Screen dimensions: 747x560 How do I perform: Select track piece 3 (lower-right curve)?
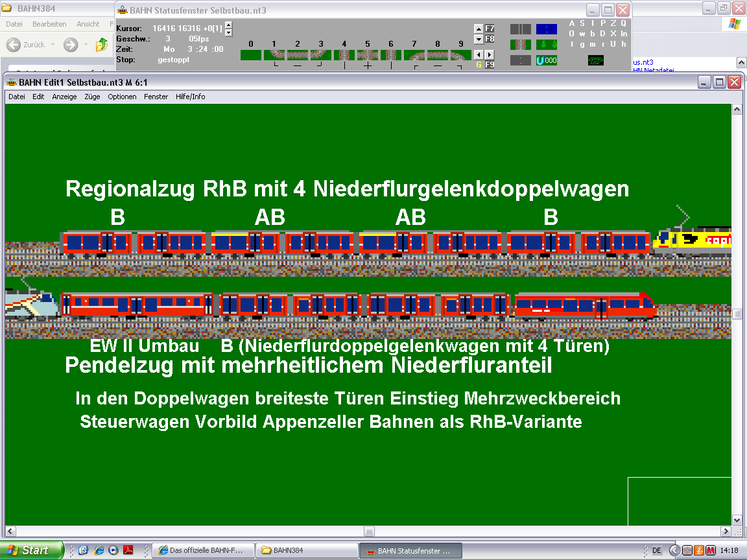coord(320,55)
